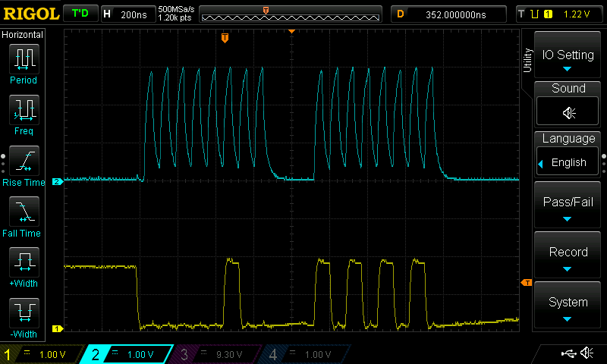
Task: Open the System submenu
Action: [568, 306]
